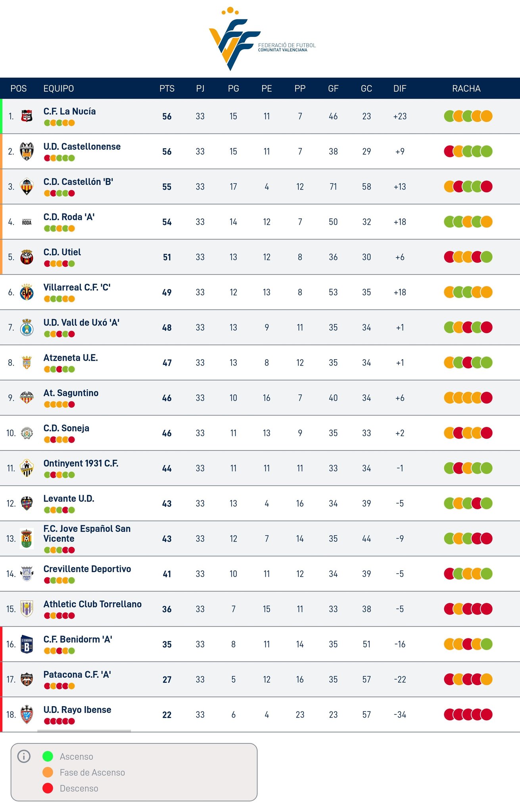The height and width of the screenshot is (812, 520).
Task: Click the EQUIPO column header
Action: (59, 88)
